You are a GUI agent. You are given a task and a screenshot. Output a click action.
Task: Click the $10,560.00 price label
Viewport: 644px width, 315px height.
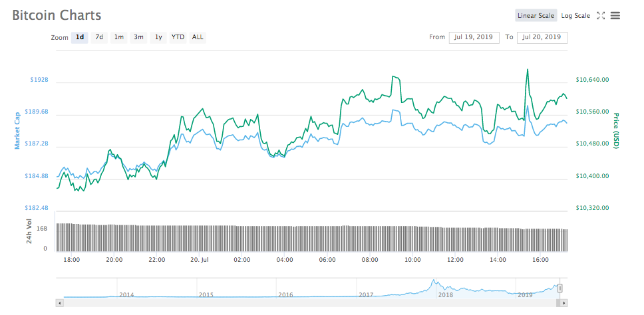tap(592, 112)
